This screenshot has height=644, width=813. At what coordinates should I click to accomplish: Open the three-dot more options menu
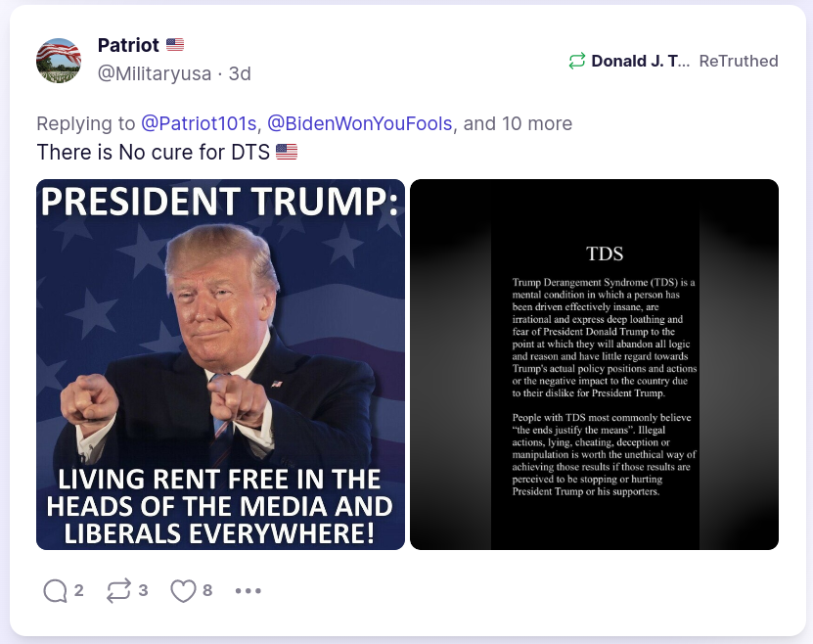coord(248,590)
